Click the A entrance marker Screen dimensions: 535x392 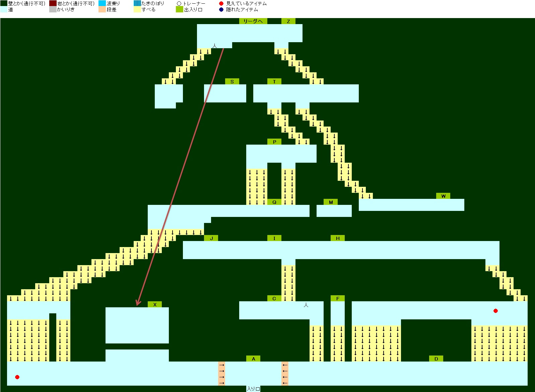[253, 359]
